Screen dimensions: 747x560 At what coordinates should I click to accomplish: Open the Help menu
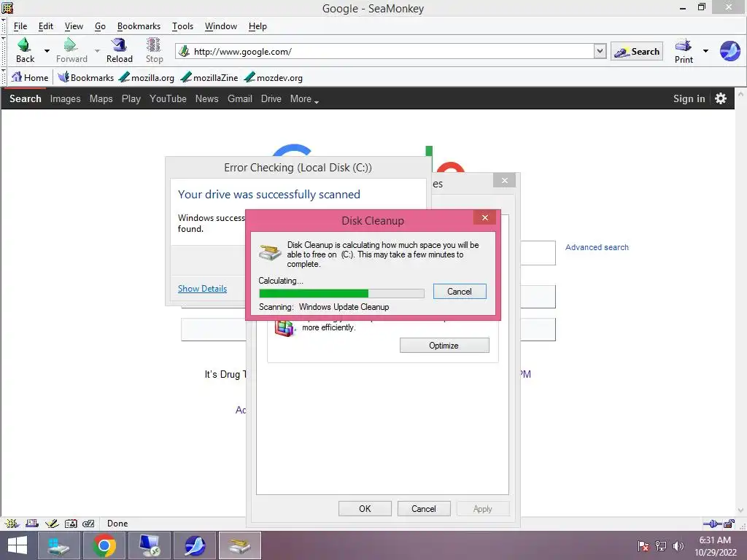point(258,26)
